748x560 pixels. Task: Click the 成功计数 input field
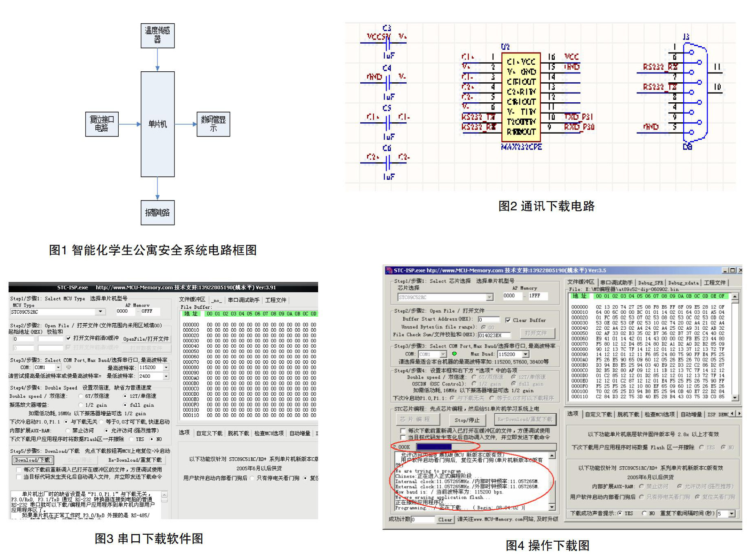point(423,519)
